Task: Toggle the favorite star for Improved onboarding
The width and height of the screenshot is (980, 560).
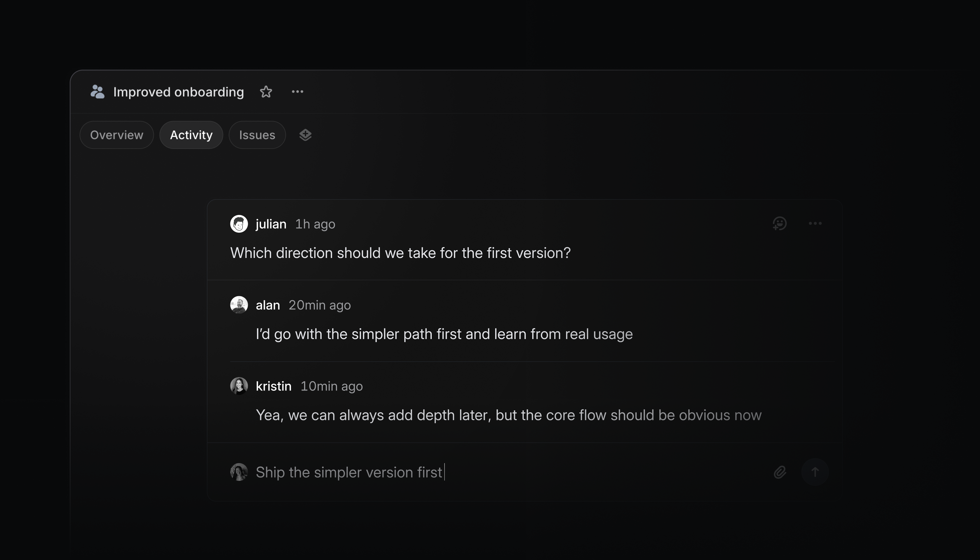Action: click(x=266, y=91)
